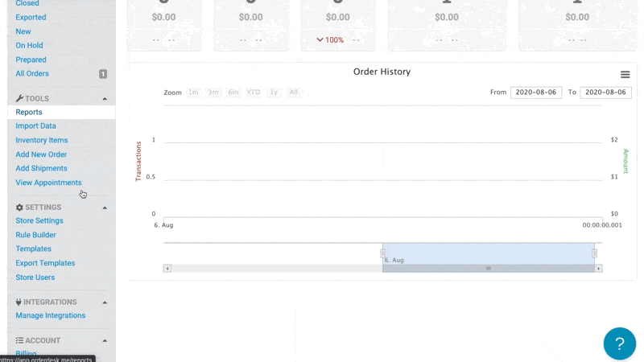Click the left scroll arrow under the chart
Viewport: 644px width, 362px height.
tap(167, 269)
